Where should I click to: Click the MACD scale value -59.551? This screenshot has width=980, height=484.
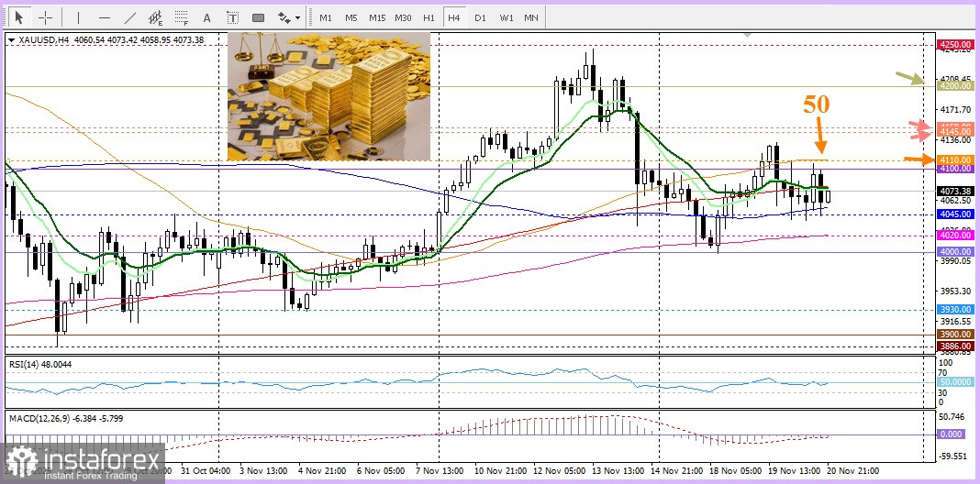click(955, 456)
